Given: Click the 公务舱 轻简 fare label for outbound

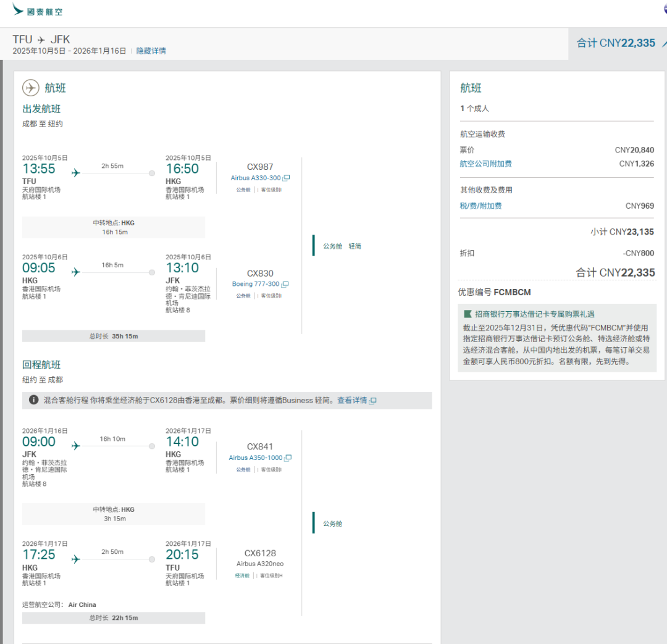Looking at the screenshot, I should pyautogui.click(x=342, y=246).
